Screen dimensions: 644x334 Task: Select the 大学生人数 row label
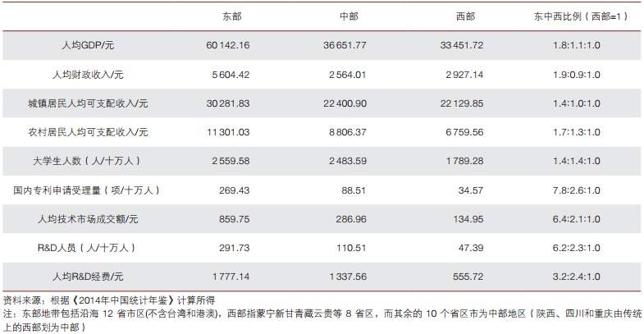(x=87, y=161)
